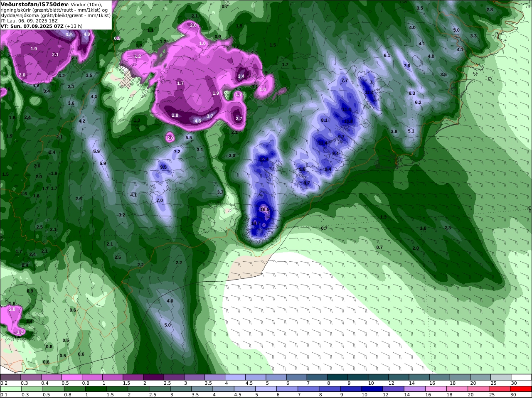
Task: Click the 6.1 value on the map
Action: (x=387, y=55)
